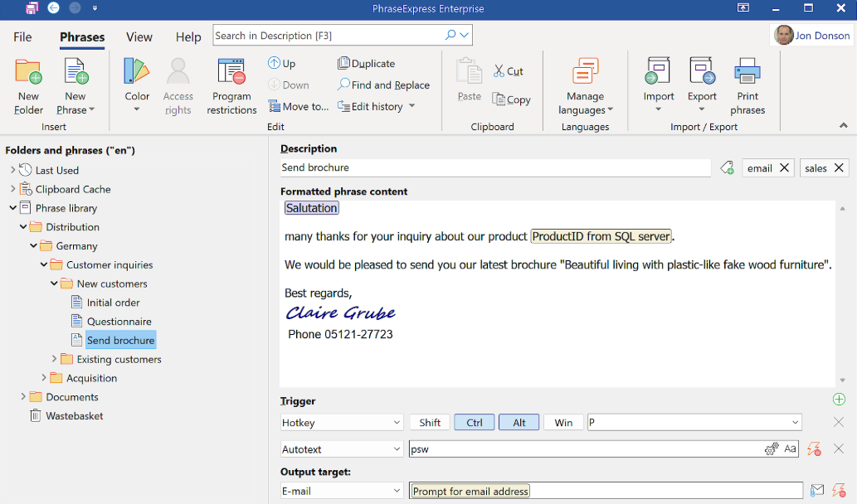Copy the selected phrase
Image resolution: width=857 pixels, height=504 pixels.
click(x=511, y=99)
